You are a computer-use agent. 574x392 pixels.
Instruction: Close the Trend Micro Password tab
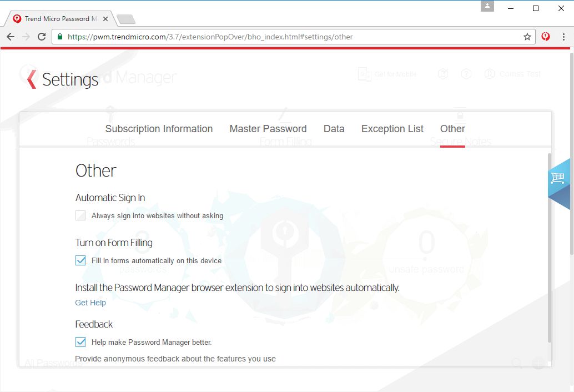(105, 19)
